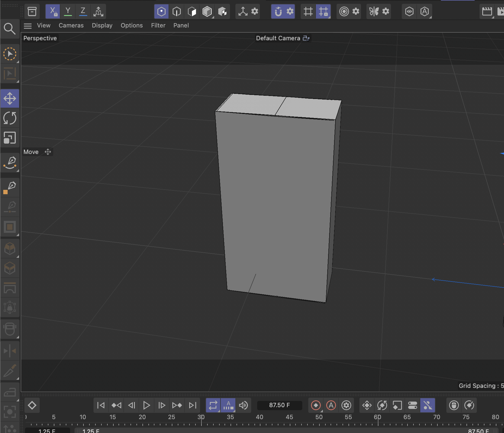This screenshot has height=433, width=504.
Task: Open the Default Camera switcher
Action: tap(306, 38)
